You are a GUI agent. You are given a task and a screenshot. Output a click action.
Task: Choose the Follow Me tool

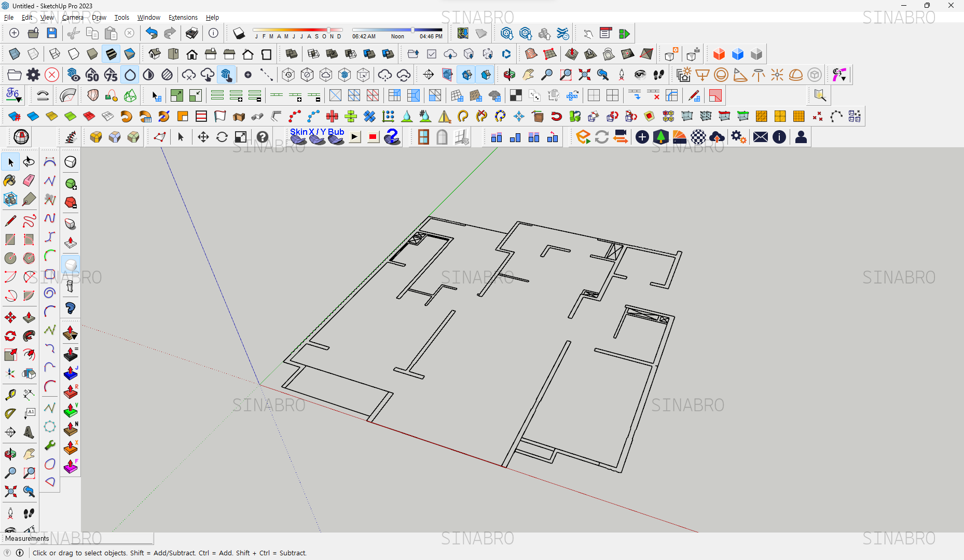click(29, 336)
